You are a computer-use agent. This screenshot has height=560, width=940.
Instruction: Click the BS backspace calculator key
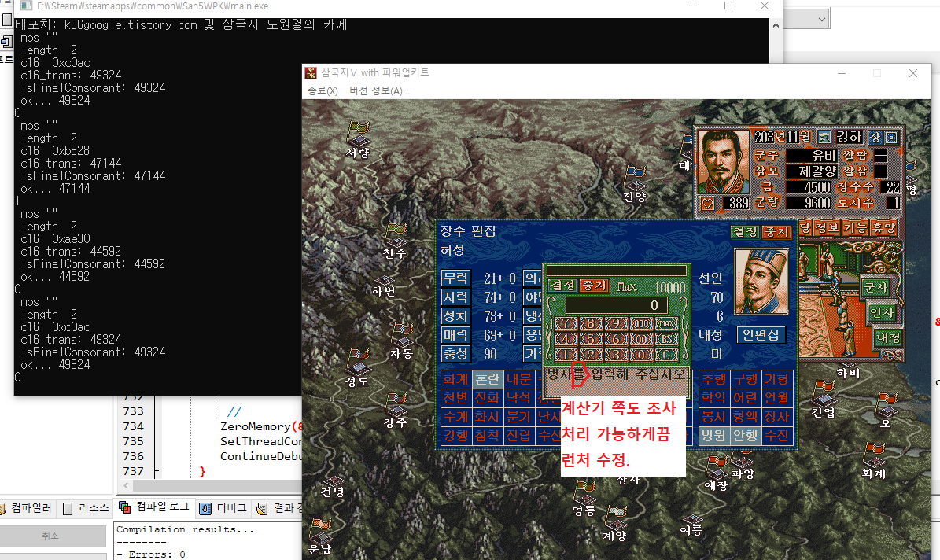click(666, 339)
